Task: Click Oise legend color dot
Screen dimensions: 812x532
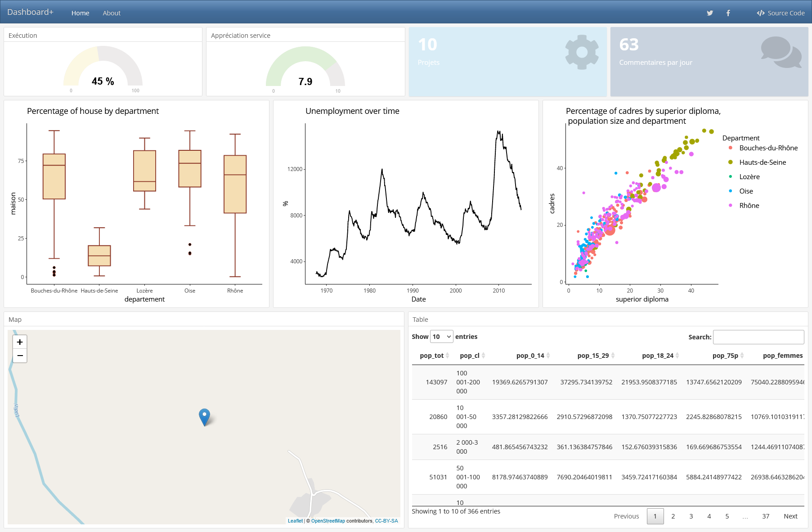Action: (x=730, y=191)
